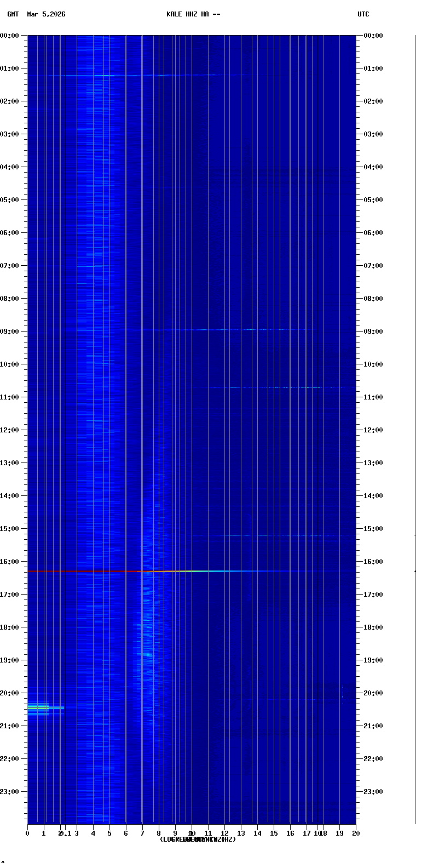Click the 06:00 label on right time axis
The width and height of the screenshot is (439, 868).
pos(373,232)
